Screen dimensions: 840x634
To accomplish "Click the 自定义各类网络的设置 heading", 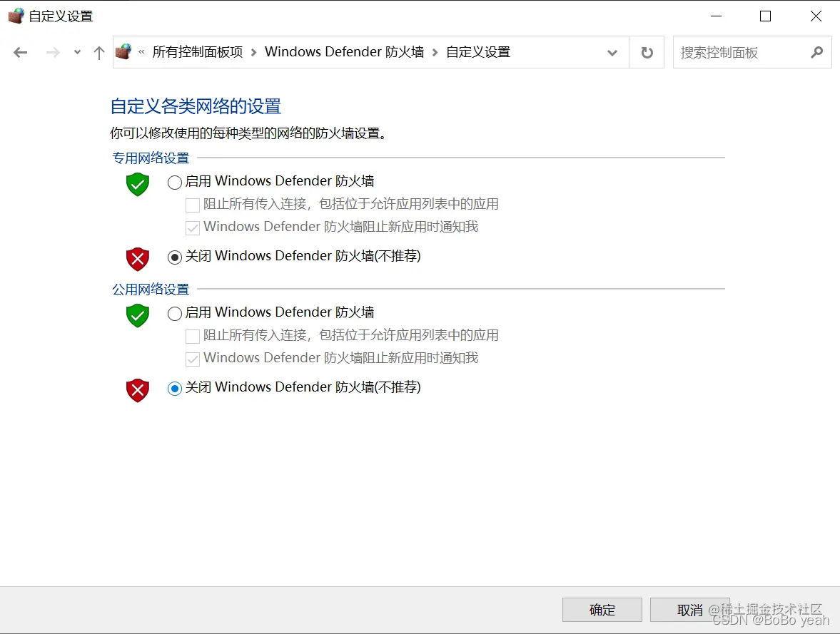I will pyautogui.click(x=196, y=106).
